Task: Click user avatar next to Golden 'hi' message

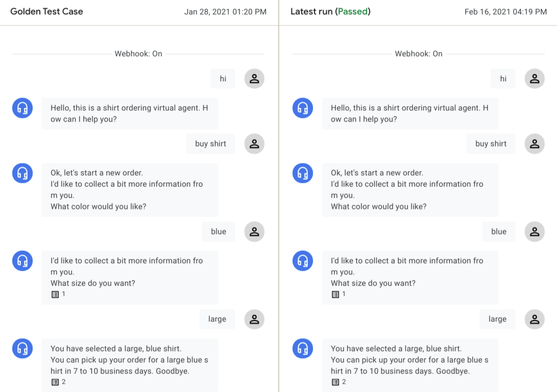Action: click(254, 79)
